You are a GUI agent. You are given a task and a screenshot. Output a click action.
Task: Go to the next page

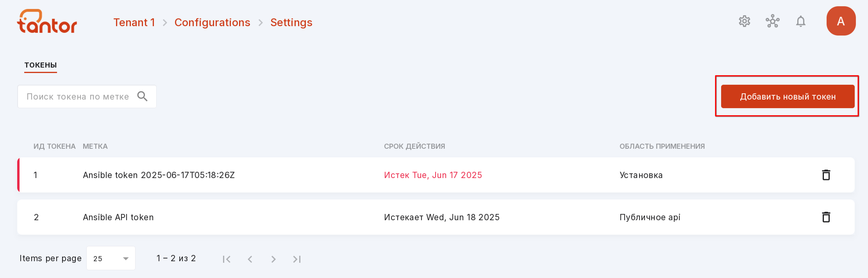pos(273,259)
